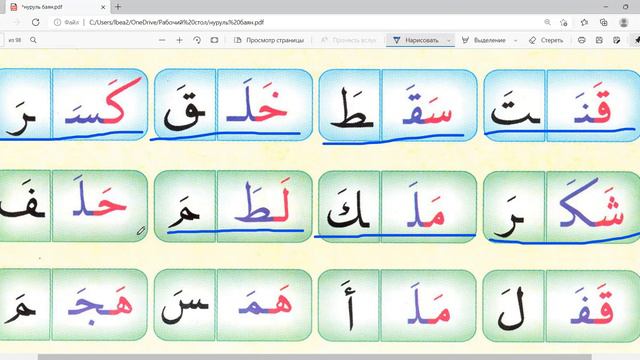Click the page count 'из 98' field
640x360 pixels.
coord(15,40)
